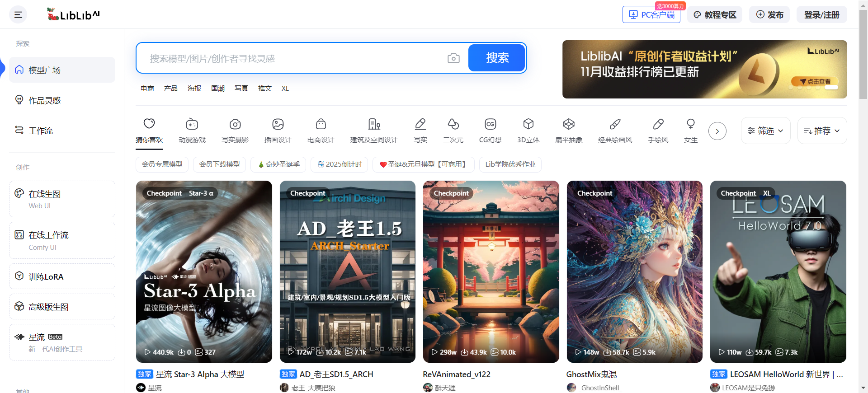Viewport: 868px width, 393px height.
Task: Open the ReVAnimated torii gate thumbnail
Action: 491,271
